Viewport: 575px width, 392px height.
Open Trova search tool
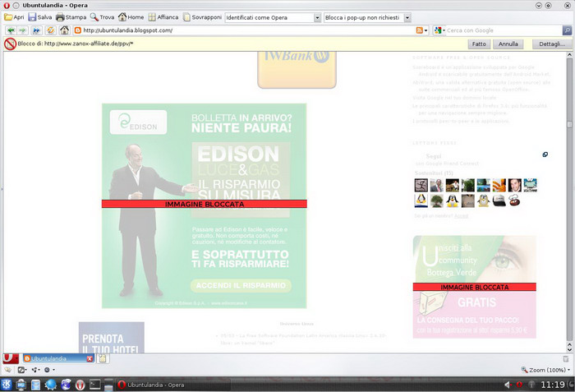(x=102, y=17)
